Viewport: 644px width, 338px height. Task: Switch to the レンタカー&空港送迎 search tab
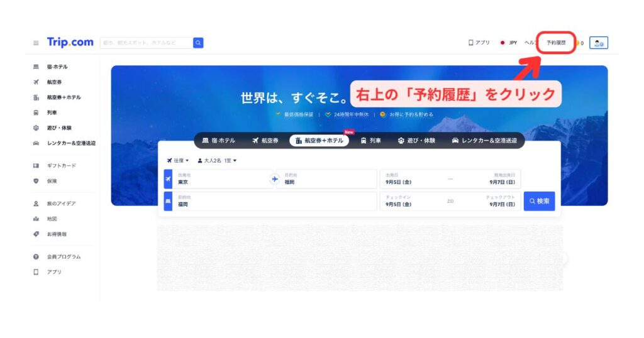(485, 140)
